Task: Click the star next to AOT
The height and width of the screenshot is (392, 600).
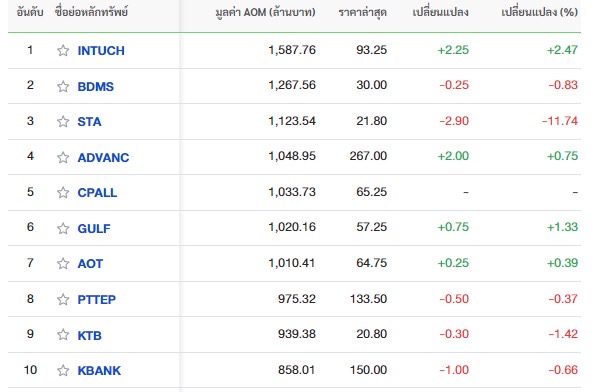Action: tap(63, 264)
